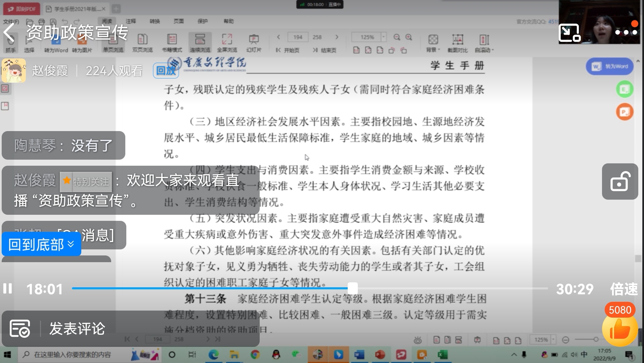
Task: Open the 注释 menu tab
Action: click(131, 21)
